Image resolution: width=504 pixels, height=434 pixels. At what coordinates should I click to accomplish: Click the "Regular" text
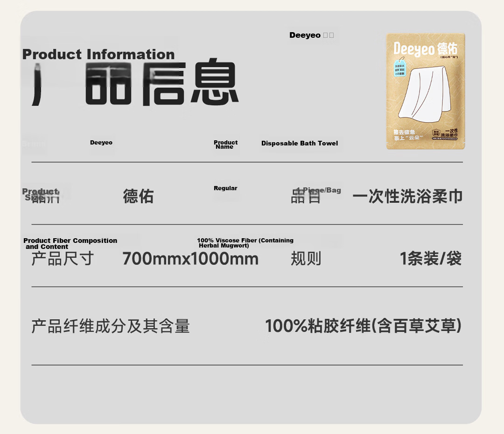[225, 188]
